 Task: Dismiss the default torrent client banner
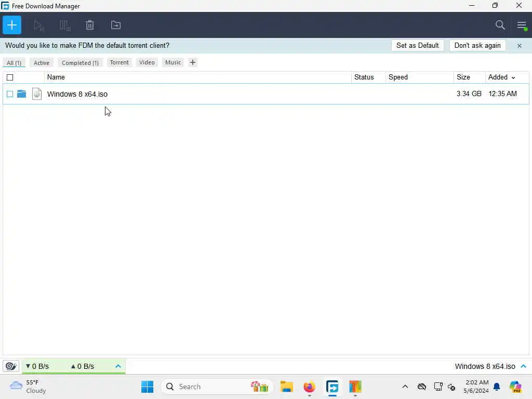tap(519, 46)
